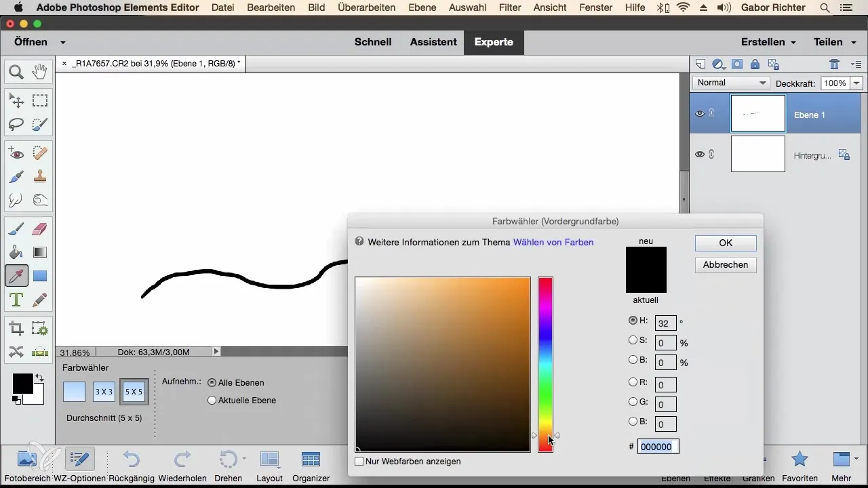Select the Pencil tool

[40, 299]
